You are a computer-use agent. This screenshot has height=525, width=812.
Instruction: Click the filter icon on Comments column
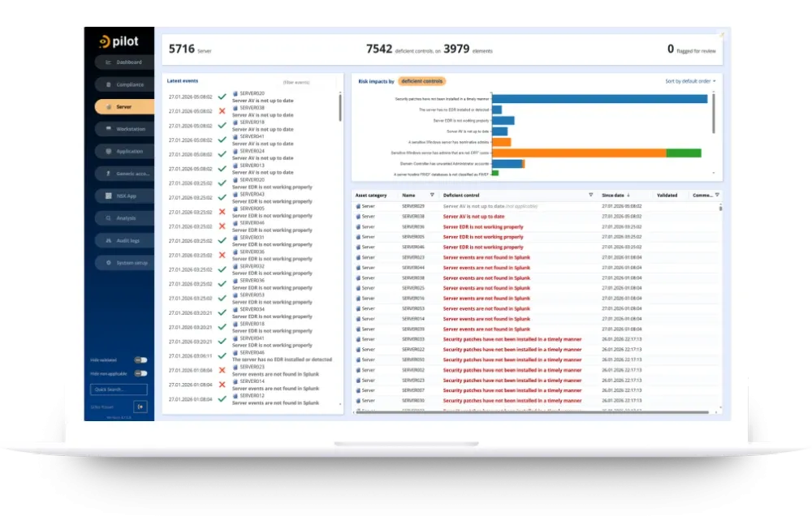coord(717,196)
